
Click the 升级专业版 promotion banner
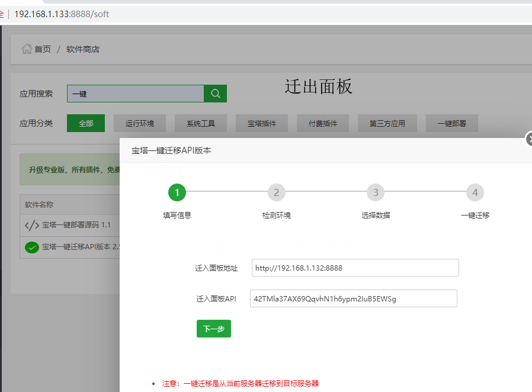click(x=70, y=169)
